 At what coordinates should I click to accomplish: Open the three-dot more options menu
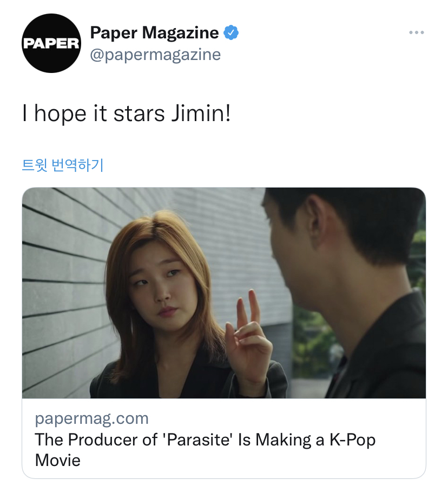tap(417, 32)
